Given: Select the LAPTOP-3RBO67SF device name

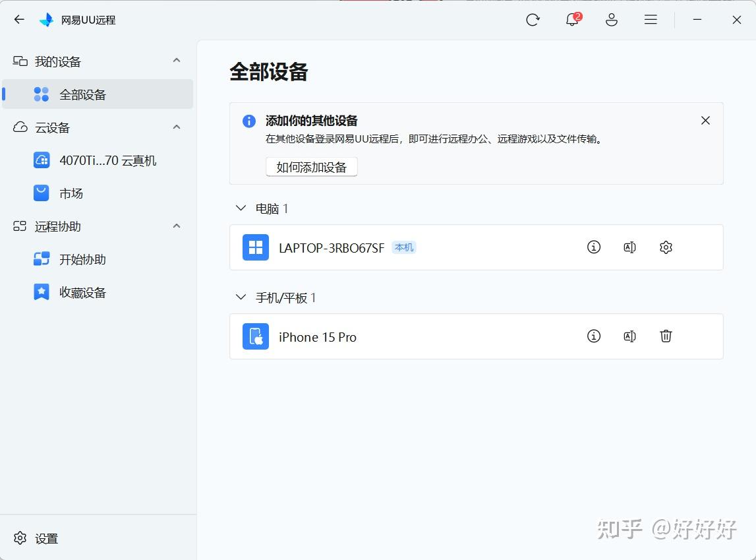Looking at the screenshot, I should pos(332,248).
